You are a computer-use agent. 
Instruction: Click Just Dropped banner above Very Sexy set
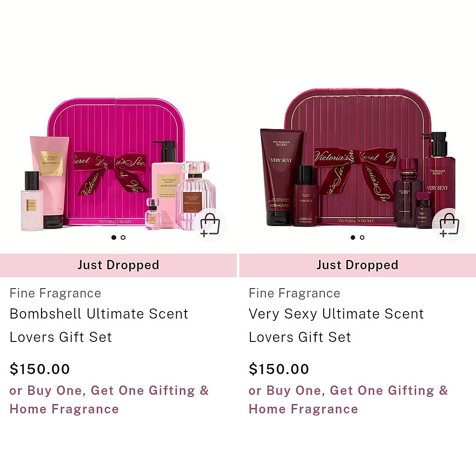[x=357, y=265]
